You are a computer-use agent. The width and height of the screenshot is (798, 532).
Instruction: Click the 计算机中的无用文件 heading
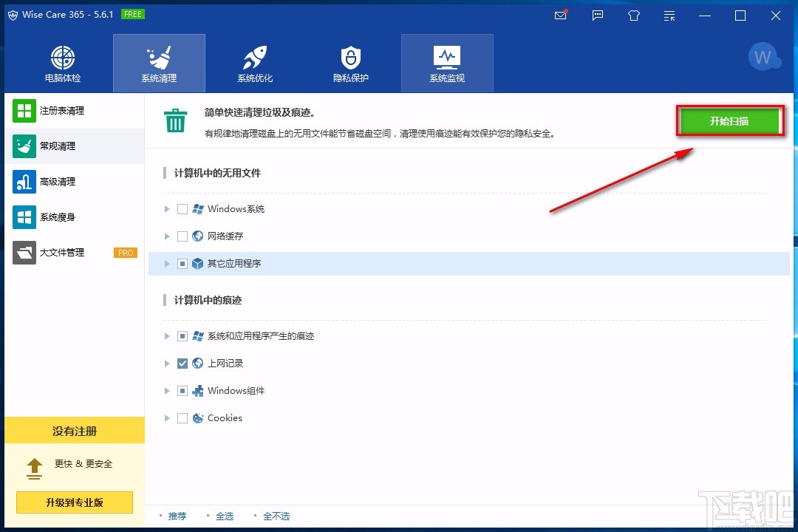217,173
